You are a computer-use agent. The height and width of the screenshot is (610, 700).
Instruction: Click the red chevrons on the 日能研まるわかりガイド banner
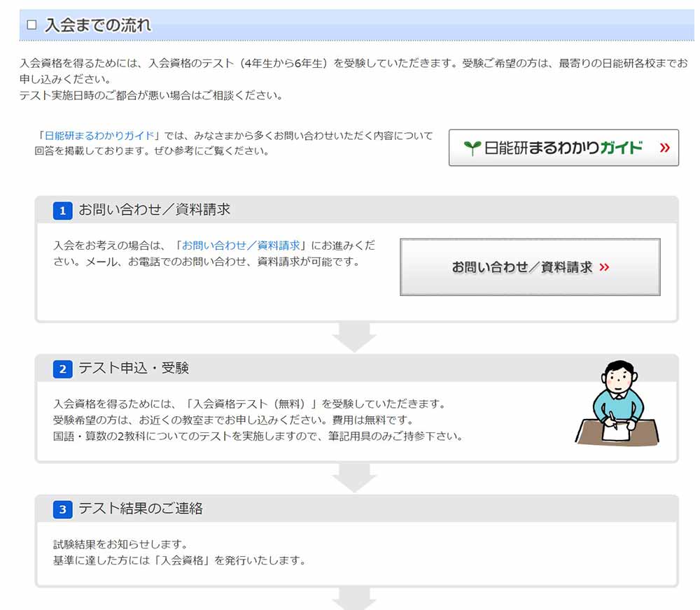(664, 148)
